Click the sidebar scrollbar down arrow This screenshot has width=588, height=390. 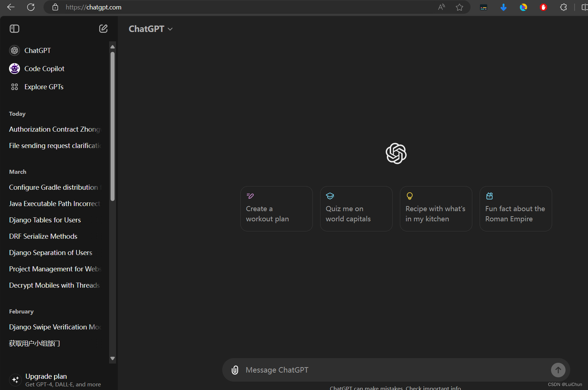click(113, 358)
